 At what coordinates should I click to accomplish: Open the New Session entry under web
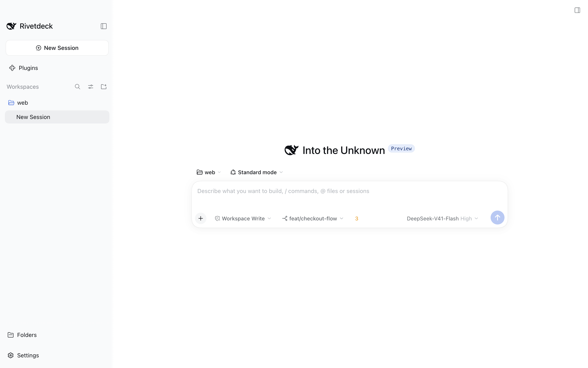tap(57, 117)
